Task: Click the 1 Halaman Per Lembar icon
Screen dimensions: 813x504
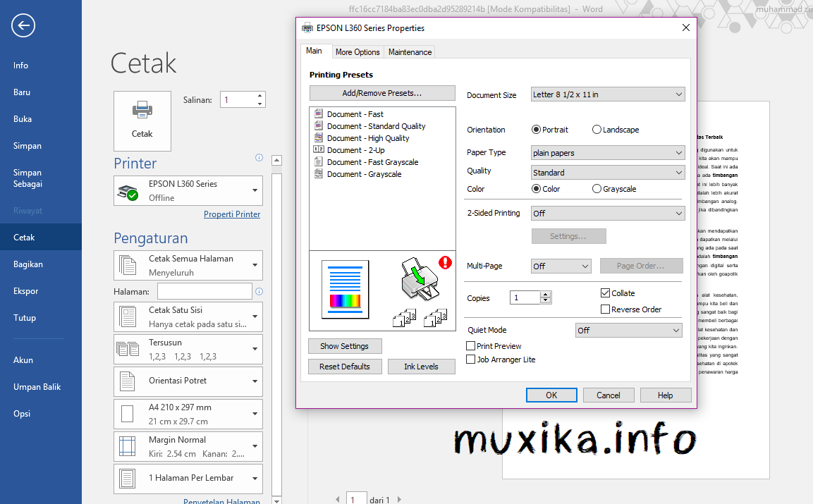Action: (128, 478)
